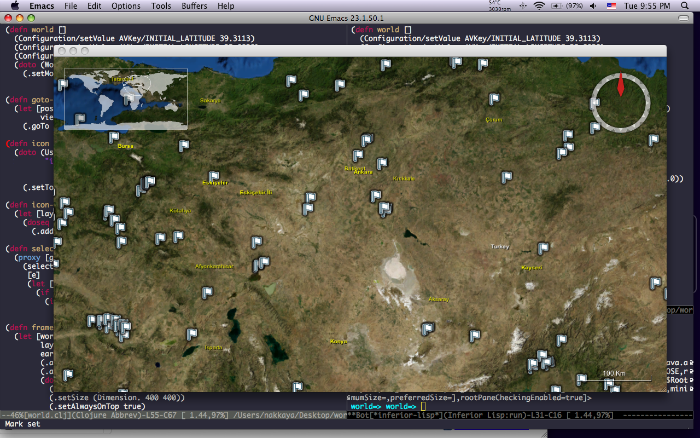Open the volume speaker icon

[x=593, y=6]
